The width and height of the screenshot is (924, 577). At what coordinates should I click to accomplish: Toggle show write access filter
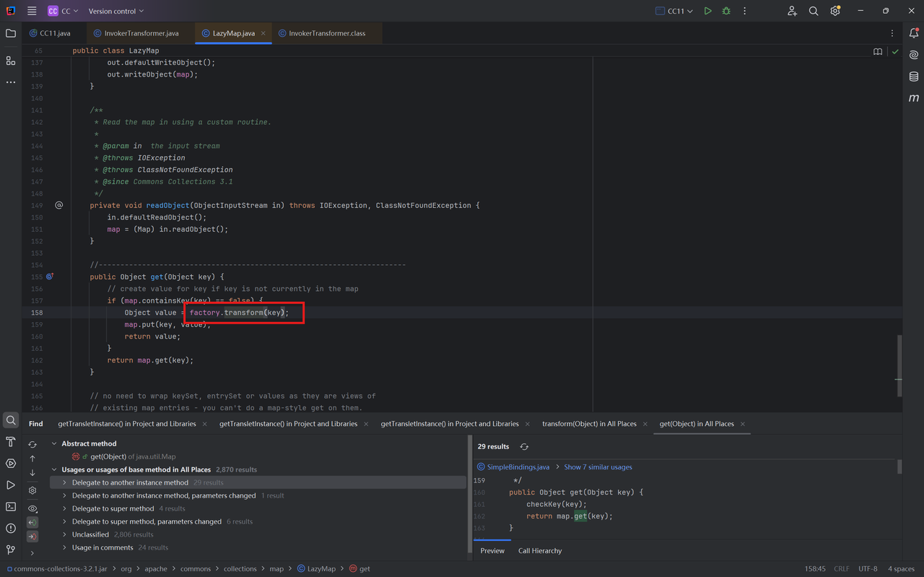pos(32,537)
